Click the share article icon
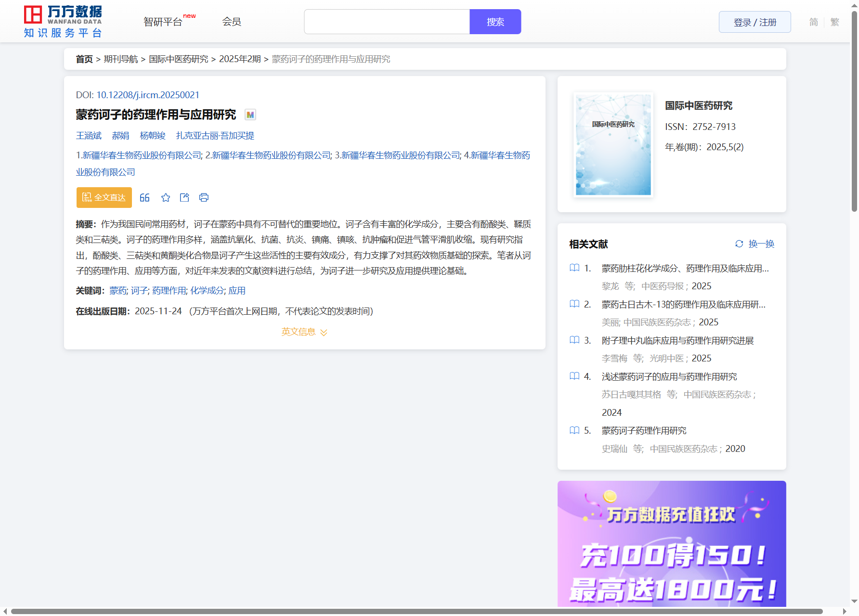 pos(184,197)
